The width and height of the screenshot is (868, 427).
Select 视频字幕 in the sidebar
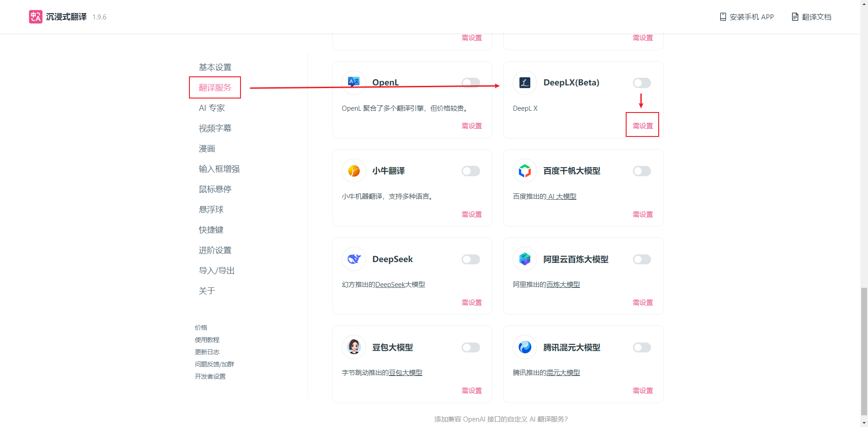[215, 128]
